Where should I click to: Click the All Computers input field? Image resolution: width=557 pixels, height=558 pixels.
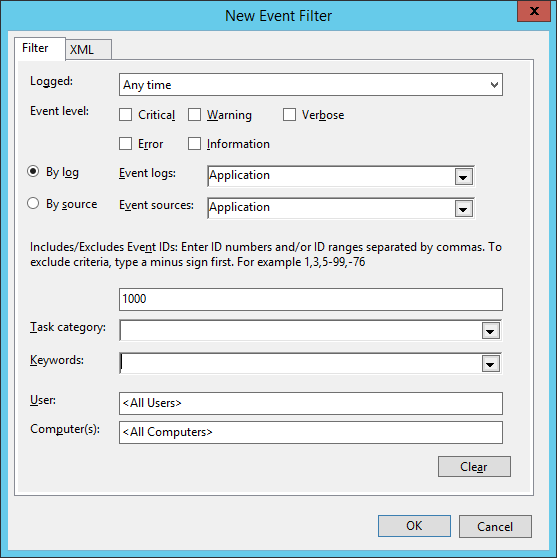(x=311, y=432)
